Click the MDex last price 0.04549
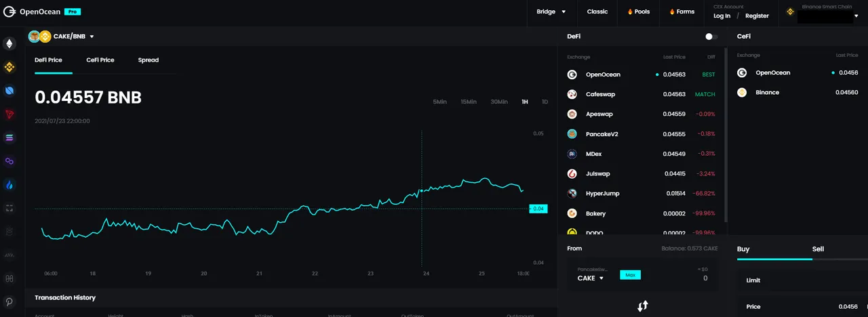868x317 pixels. click(674, 154)
